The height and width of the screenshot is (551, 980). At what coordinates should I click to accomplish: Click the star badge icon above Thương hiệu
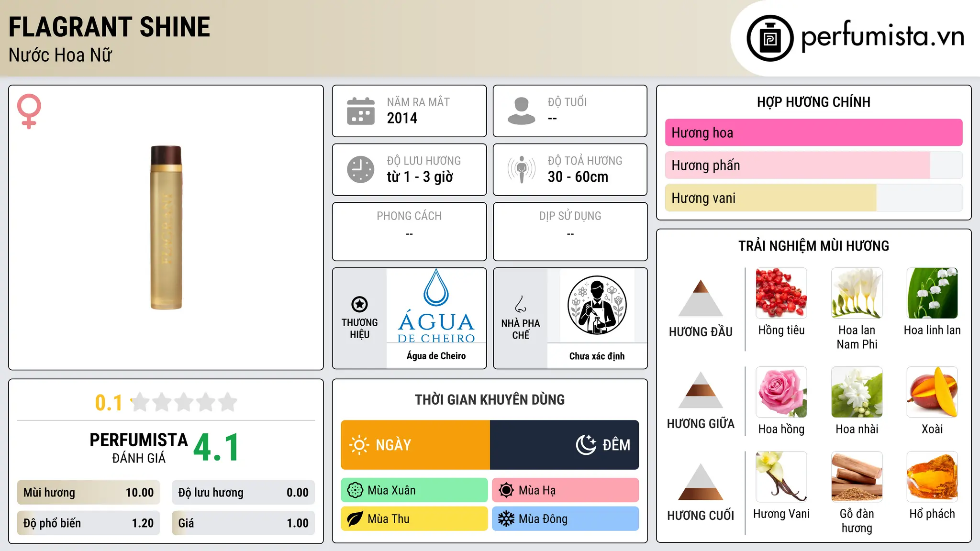coord(359,304)
